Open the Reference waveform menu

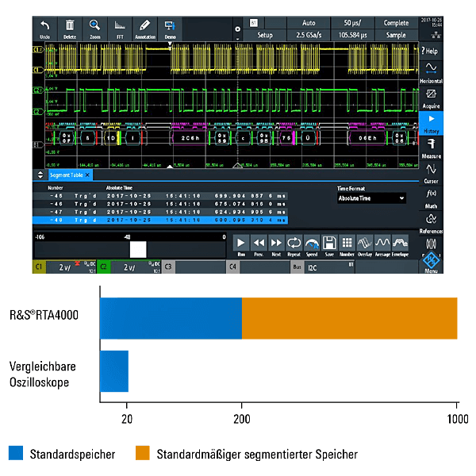[x=431, y=224]
